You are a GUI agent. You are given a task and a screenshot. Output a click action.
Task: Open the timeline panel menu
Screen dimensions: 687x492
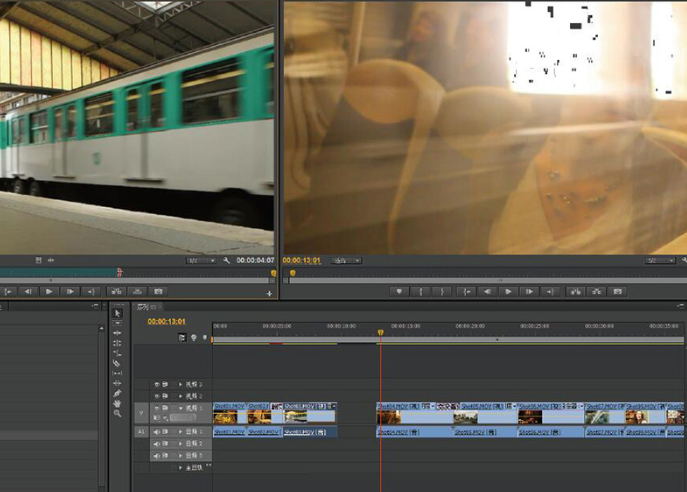tap(680, 306)
